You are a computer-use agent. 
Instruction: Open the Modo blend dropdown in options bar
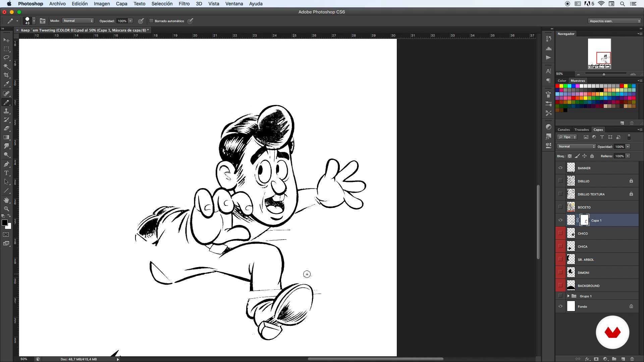[x=78, y=21]
